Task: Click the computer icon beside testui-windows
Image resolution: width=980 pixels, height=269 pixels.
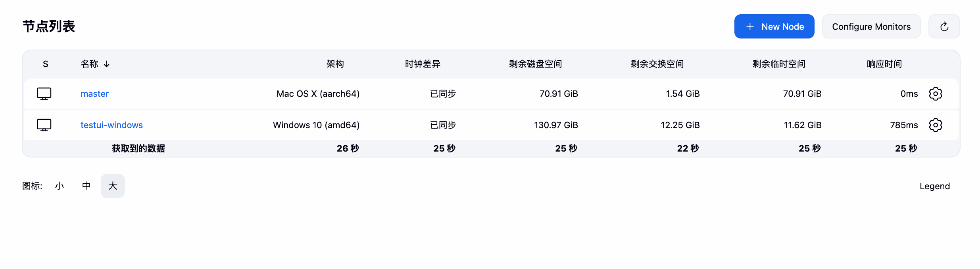Action: [44, 125]
